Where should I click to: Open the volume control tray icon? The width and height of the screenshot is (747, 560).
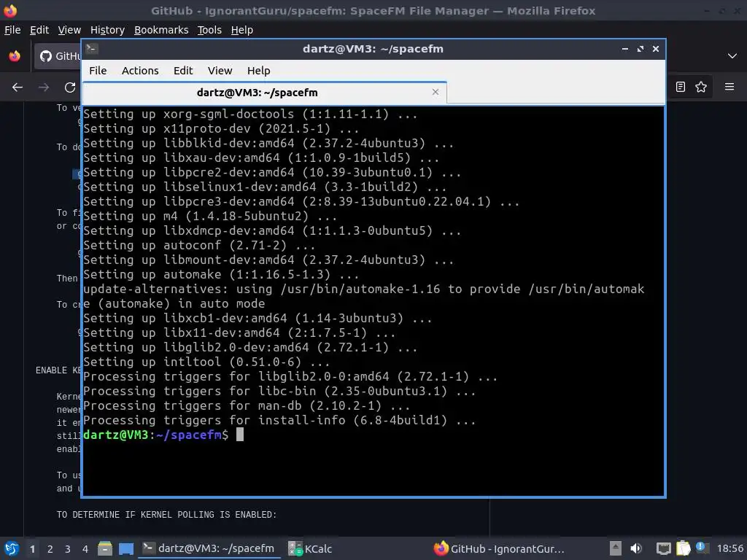[636, 548]
